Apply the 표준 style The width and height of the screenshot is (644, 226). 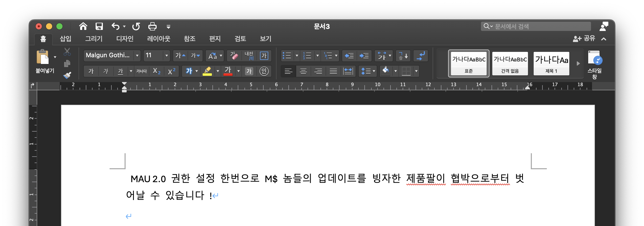click(x=469, y=63)
